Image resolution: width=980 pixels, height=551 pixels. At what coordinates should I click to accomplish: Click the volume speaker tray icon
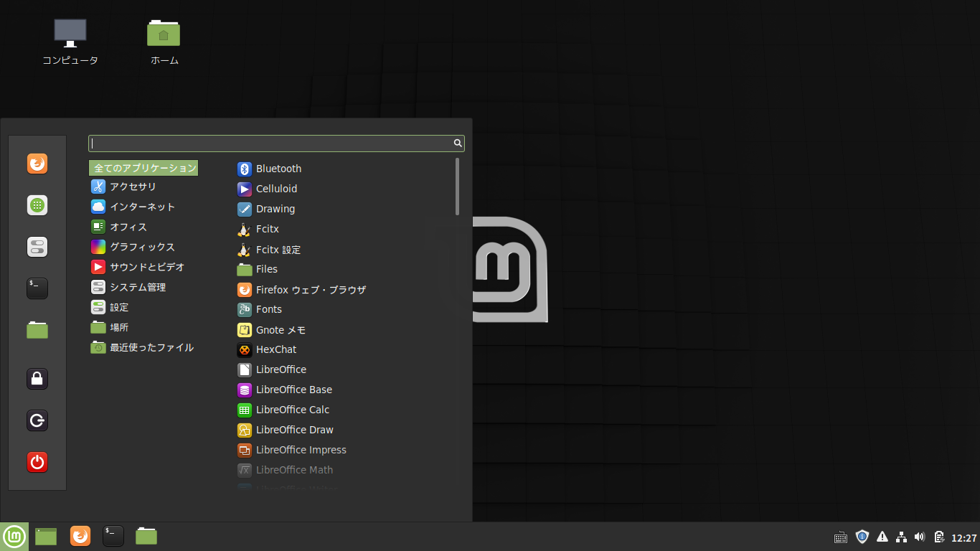coord(920,537)
